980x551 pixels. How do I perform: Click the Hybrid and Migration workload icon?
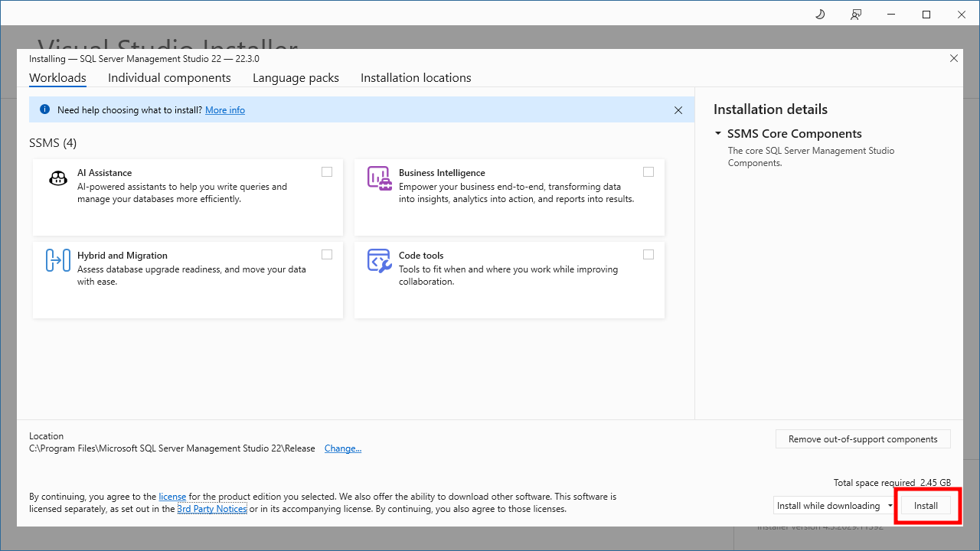coord(58,260)
